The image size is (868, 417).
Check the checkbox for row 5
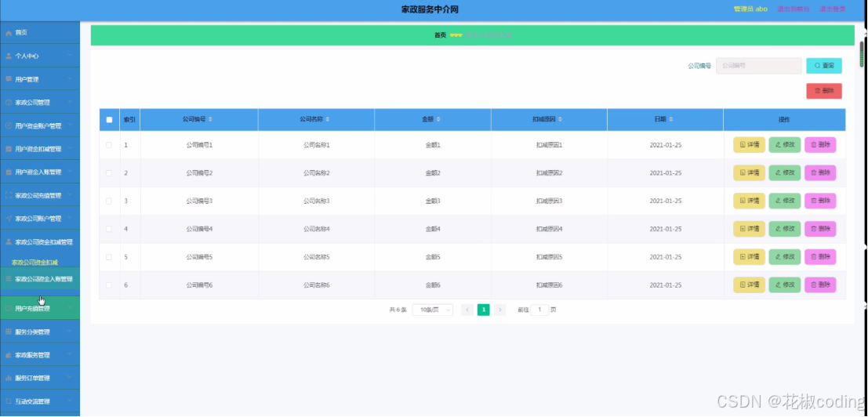pos(109,257)
